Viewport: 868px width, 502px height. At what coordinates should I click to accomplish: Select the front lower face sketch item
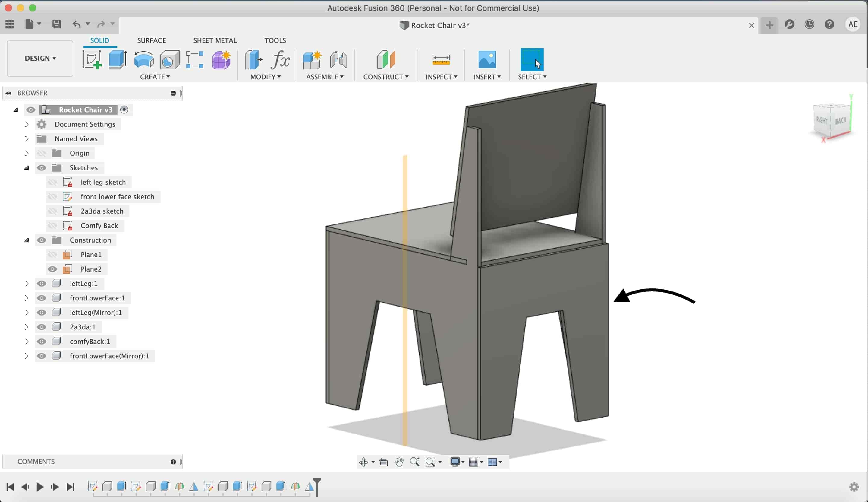(117, 196)
